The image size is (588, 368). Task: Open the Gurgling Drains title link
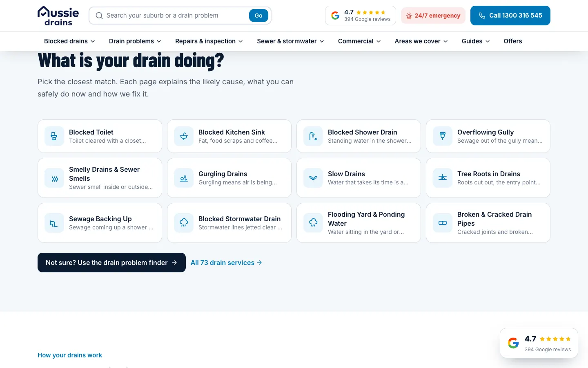coord(223,174)
